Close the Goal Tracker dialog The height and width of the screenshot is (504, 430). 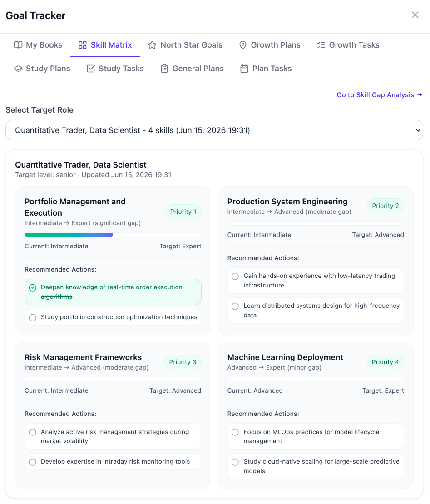(415, 15)
